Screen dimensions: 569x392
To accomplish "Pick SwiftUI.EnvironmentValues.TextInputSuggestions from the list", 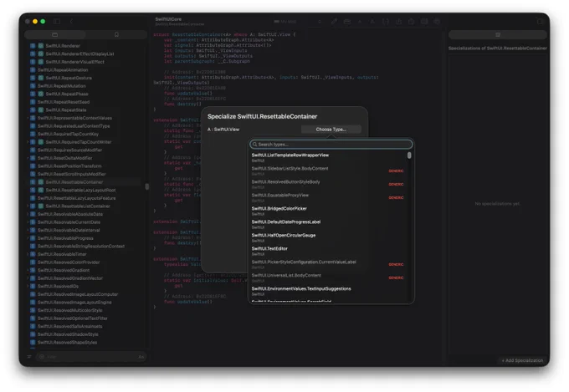I will pos(328,291).
